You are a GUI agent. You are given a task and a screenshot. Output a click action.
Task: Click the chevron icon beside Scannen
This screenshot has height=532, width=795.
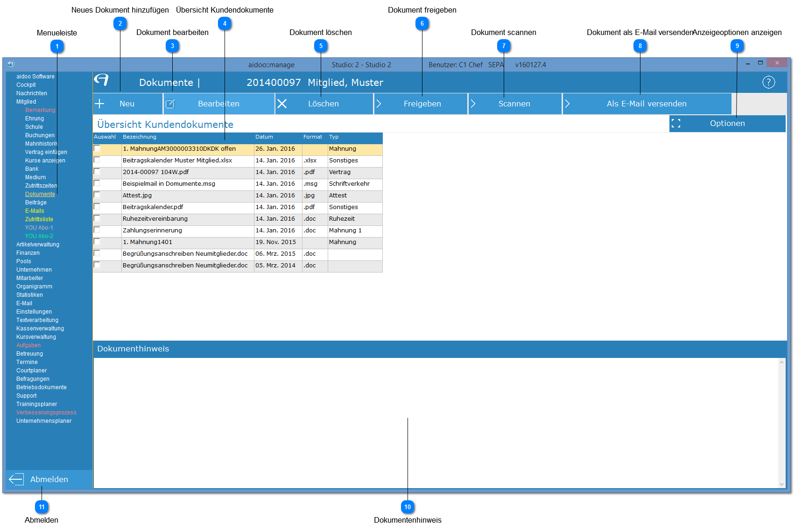click(473, 104)
